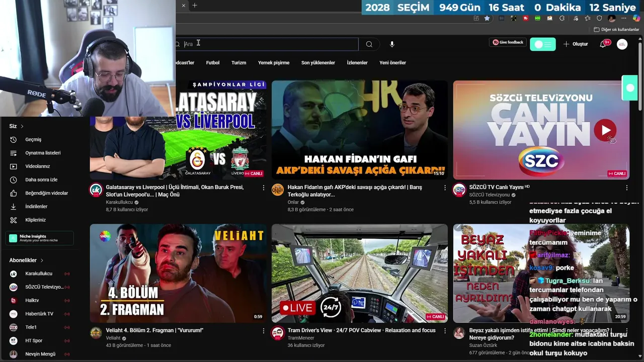Open Daha sonra izle watch later
Image resolution: width=644 pixels, height=362 pixels.
[41, 179]
